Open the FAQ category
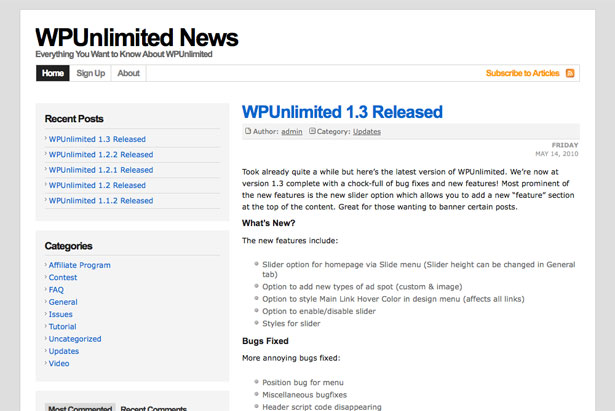The width and height of the screenshot is (615, 411). coord(56,290)
